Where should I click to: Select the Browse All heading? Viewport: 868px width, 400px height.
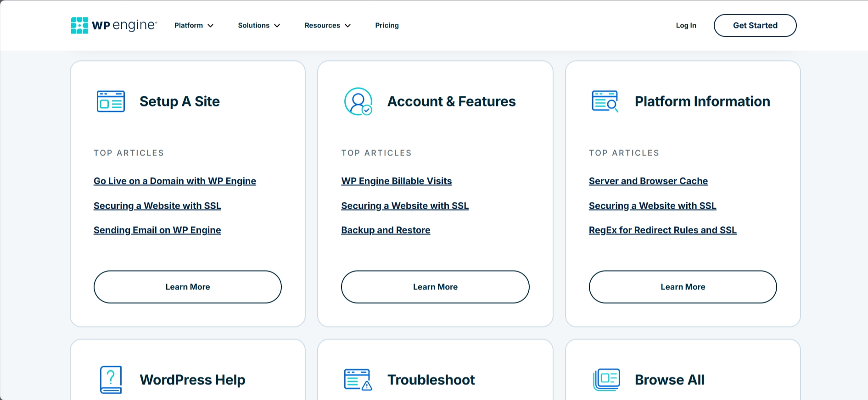(670, 380)
